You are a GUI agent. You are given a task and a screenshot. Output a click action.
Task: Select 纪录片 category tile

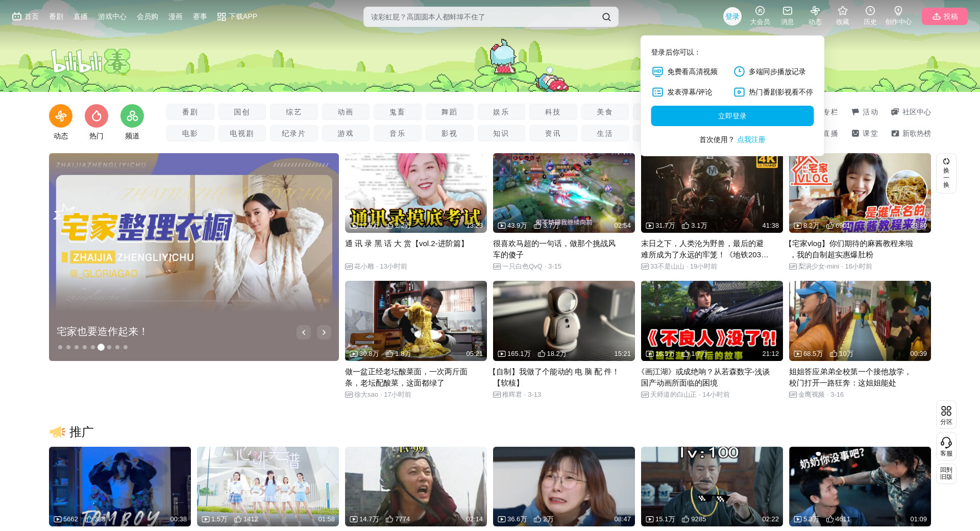click(293, 133)
